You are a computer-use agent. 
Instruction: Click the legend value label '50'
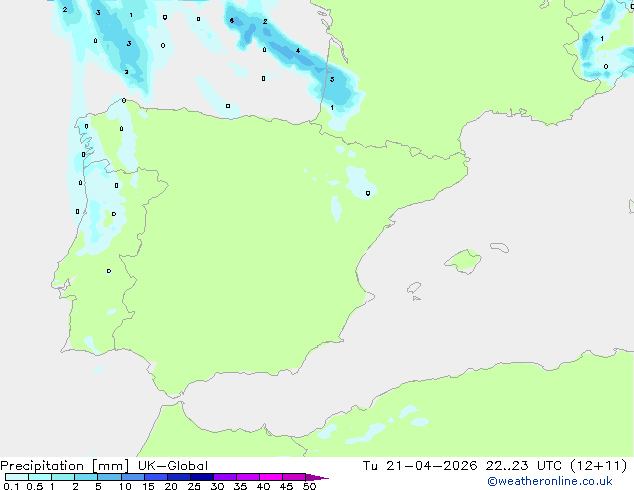[309, 486]
